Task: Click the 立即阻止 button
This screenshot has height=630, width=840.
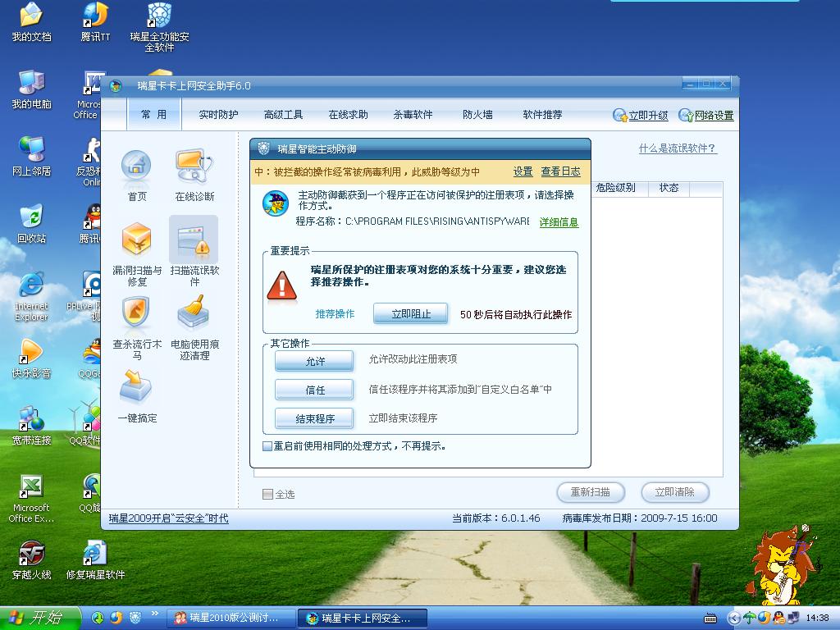Action: [411, 314]
